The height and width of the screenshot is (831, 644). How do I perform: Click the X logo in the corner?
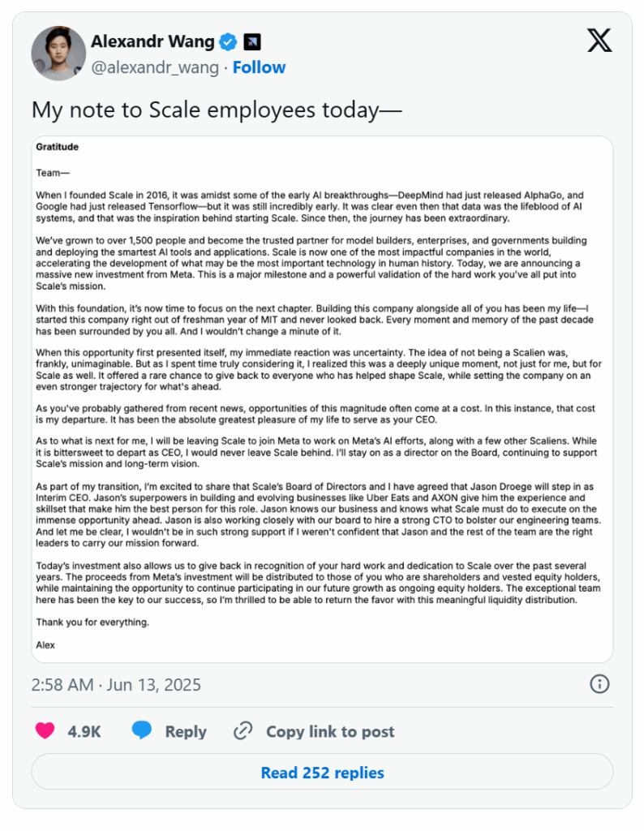click(599, 41)
